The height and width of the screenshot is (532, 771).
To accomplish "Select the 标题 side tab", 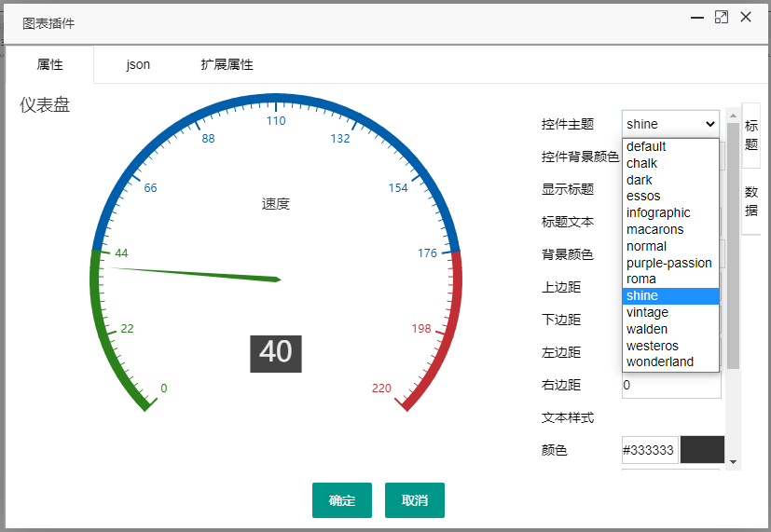I will [750, 135].
